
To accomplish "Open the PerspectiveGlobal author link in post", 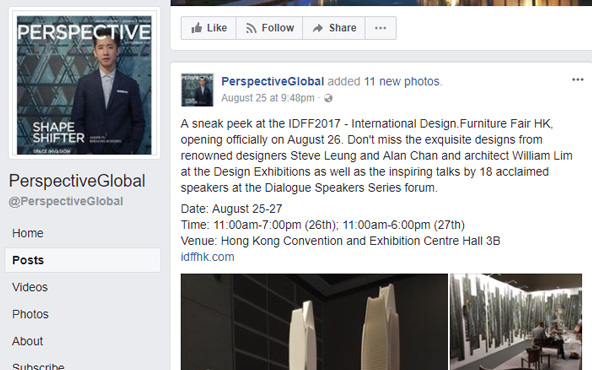I will point(273,82).
